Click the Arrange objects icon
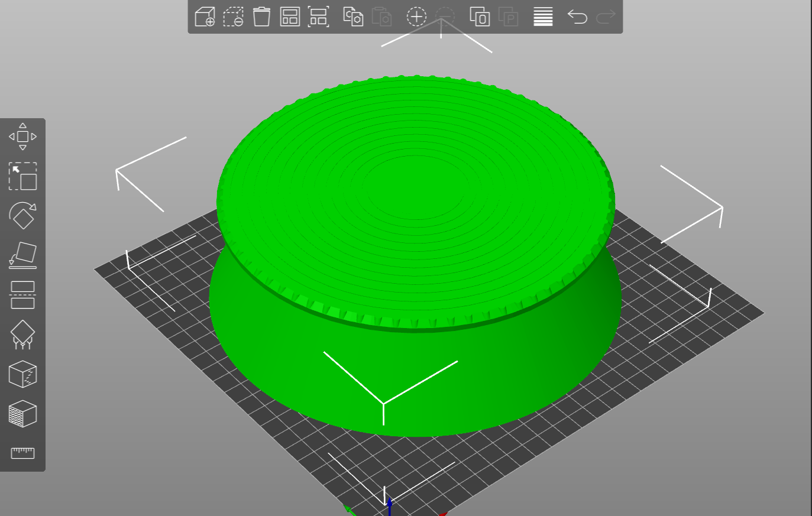Image resolution: width=812 pixels, height=516 pixels. 290,17
